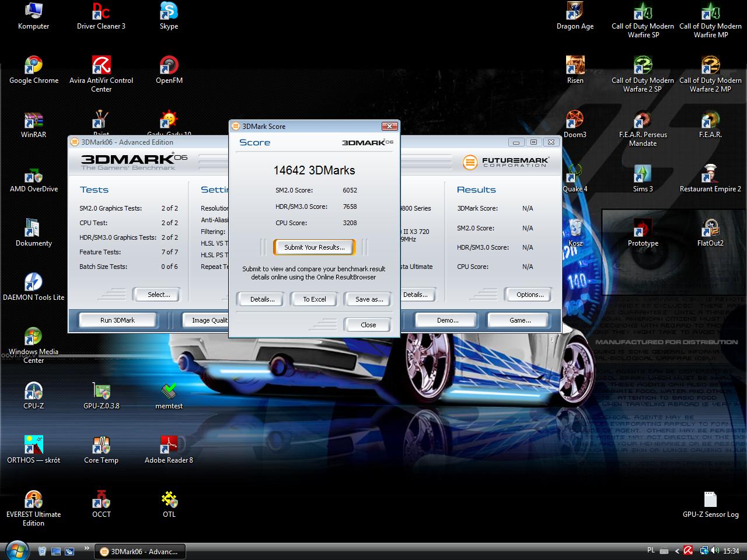
Task: Switch the PL language indicator
Action: 651,551
